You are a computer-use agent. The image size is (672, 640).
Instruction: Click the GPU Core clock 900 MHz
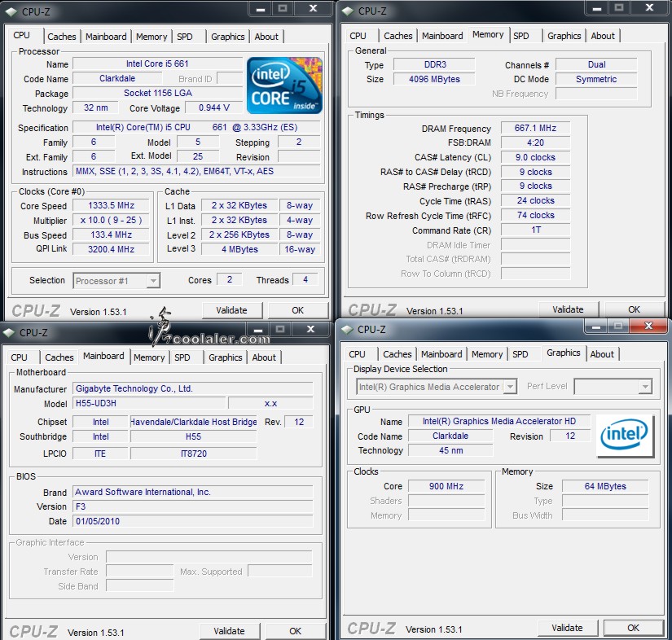coord(446,487)
